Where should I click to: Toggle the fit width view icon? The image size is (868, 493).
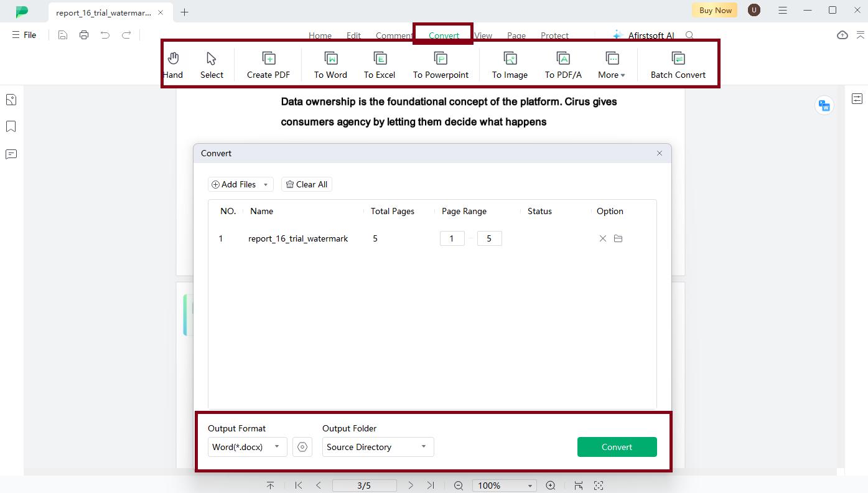tap(579, 485)
